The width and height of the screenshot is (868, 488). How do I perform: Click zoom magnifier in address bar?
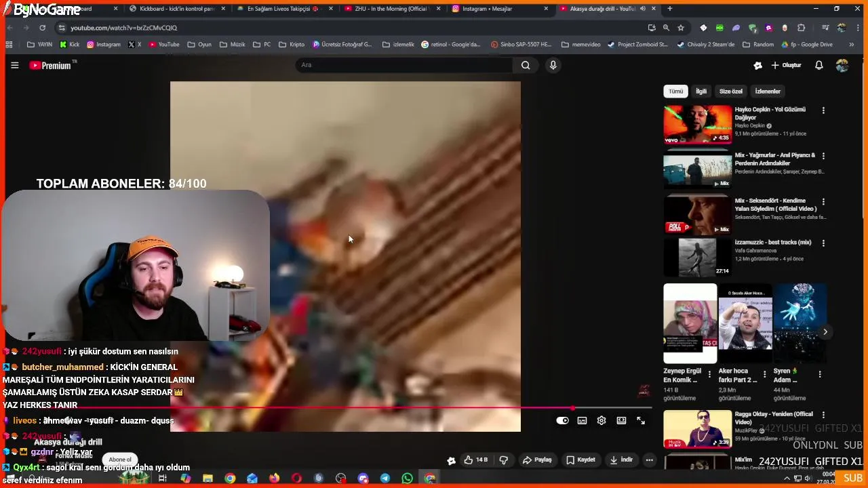pyautogui.click(x=666, y=28)
